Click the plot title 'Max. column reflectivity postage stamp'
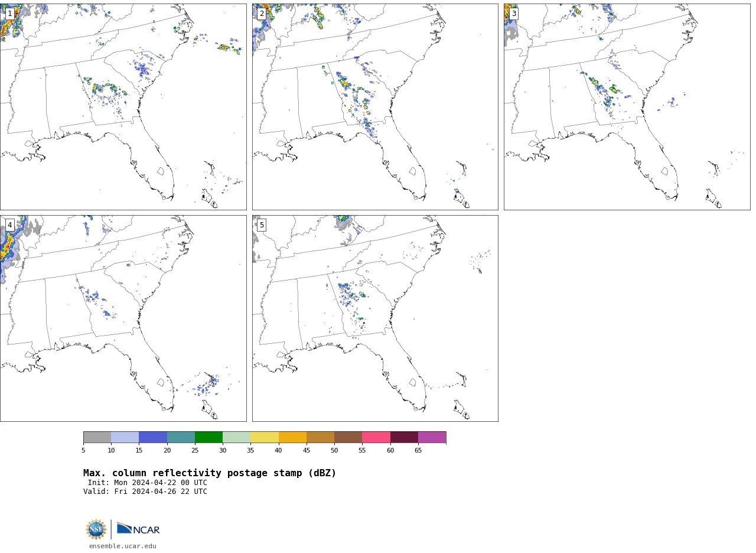 (x=210, y=473)
